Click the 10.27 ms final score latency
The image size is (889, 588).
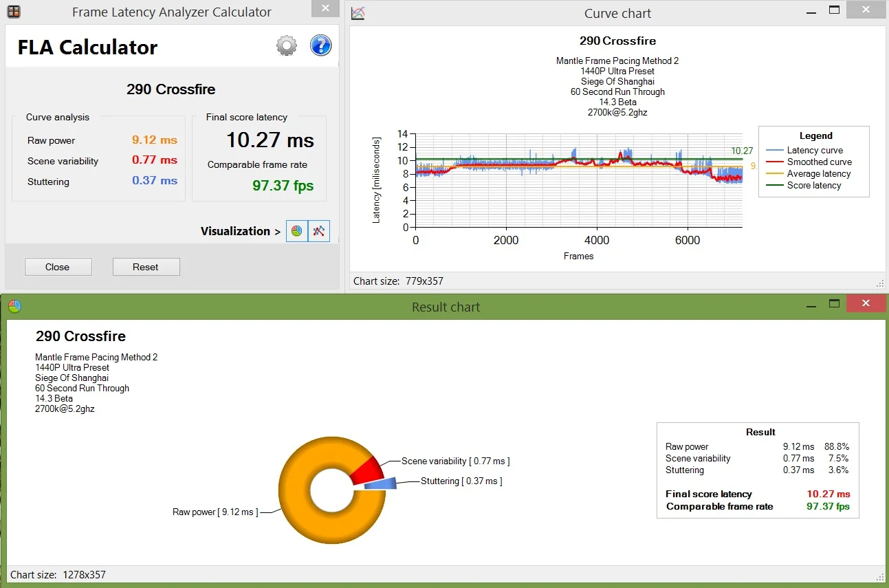(270, 140)
